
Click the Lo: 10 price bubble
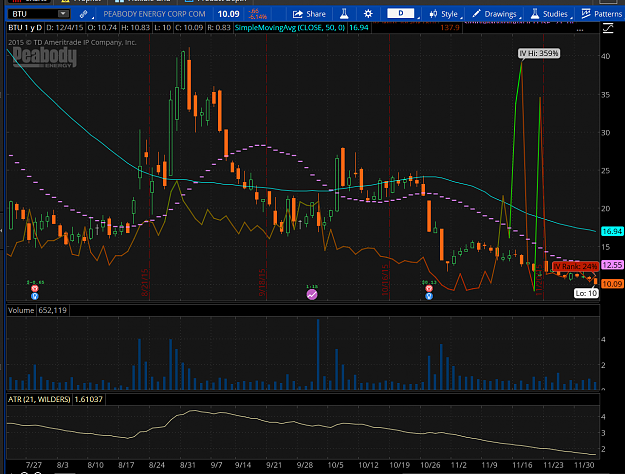[x=586, y=293]
